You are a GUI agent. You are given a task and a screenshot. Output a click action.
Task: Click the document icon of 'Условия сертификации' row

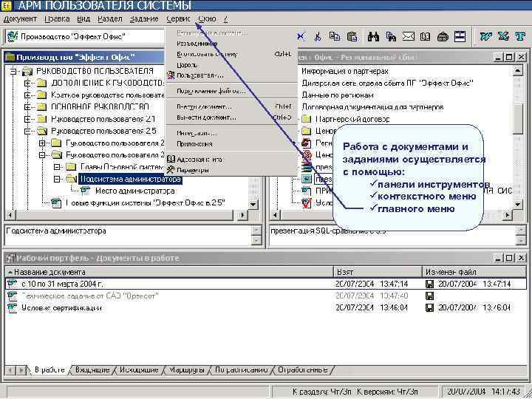click(13, 307)
